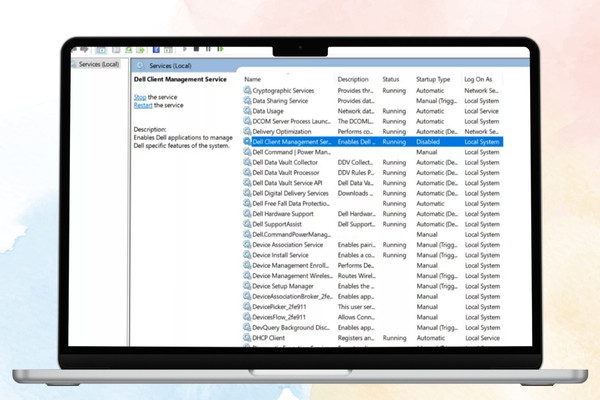Screen dimensions: 600x400
Task: Select Delivery Optimization service name
Action: click(x=282, y=132)
